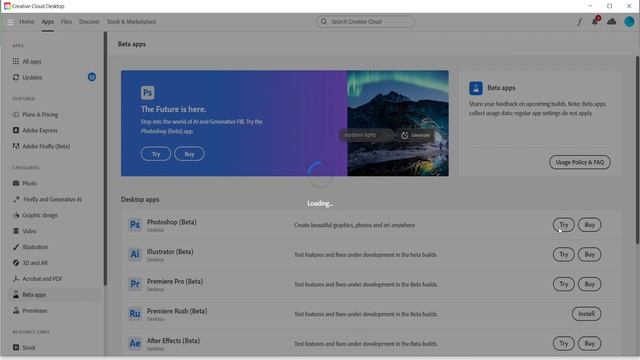The width and height of the screenshot is (640, 360).
Task: Click the Illustrator (Beta) app name
Action: point(170,252)
